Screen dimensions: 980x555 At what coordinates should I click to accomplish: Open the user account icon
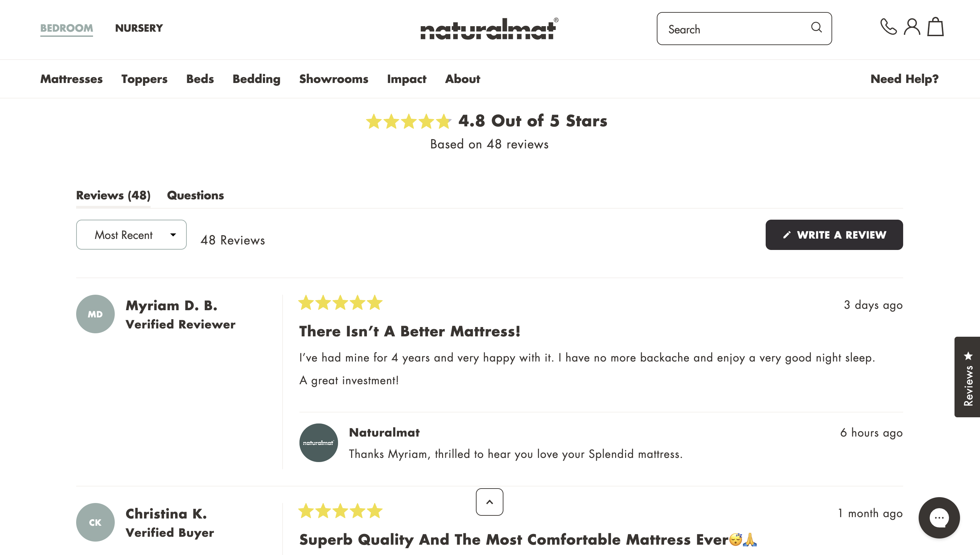click(x=912, y=27)
